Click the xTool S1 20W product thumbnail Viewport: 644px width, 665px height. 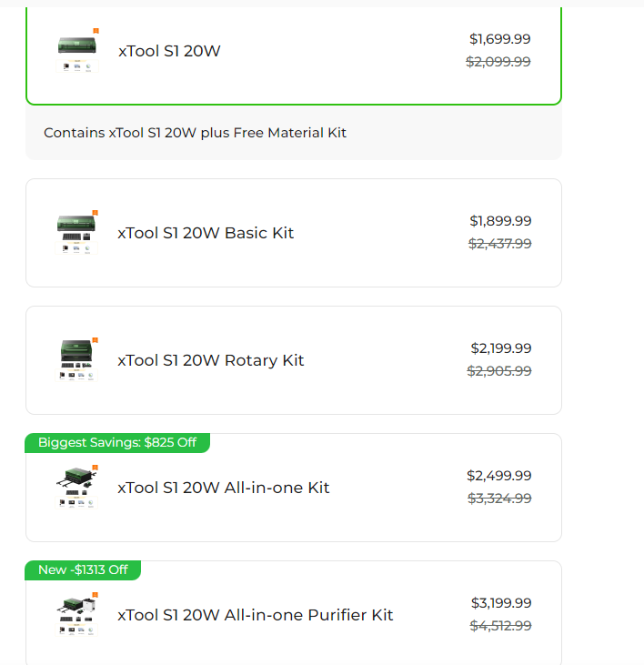(77, 51)
